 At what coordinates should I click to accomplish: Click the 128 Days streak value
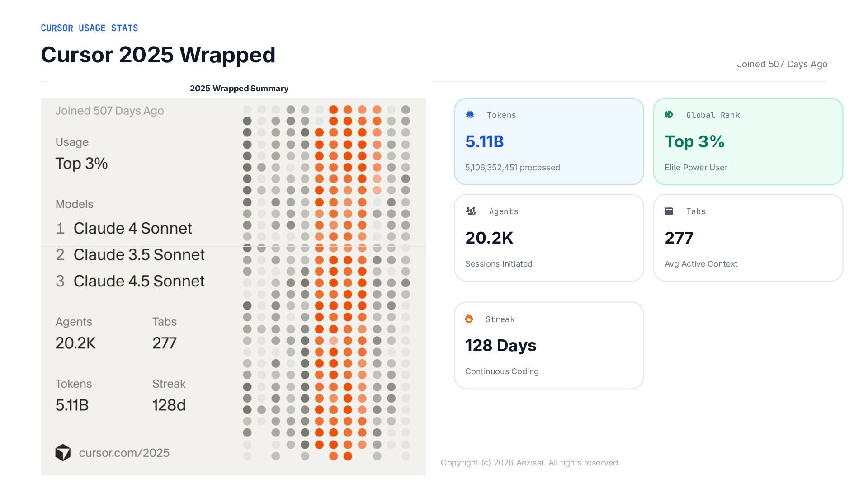click(x=500, y=345)
